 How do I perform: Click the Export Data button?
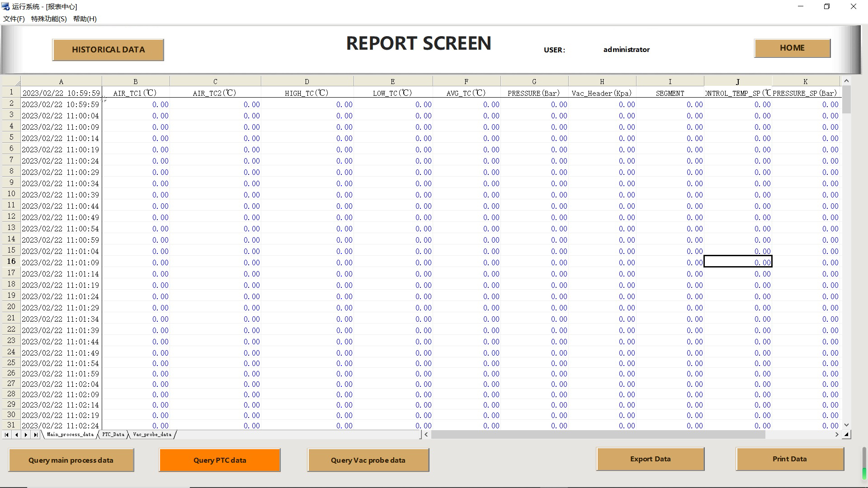tap(650, 459)
